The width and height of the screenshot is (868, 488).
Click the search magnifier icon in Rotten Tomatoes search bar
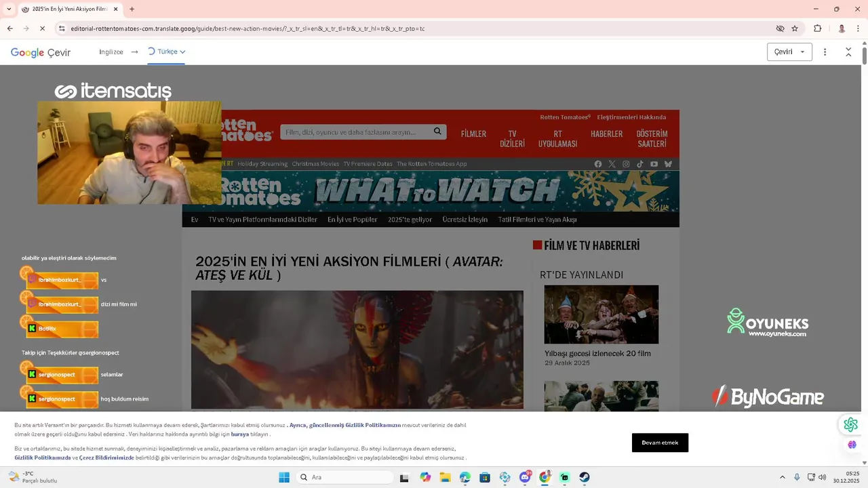[x=438, y=131]
